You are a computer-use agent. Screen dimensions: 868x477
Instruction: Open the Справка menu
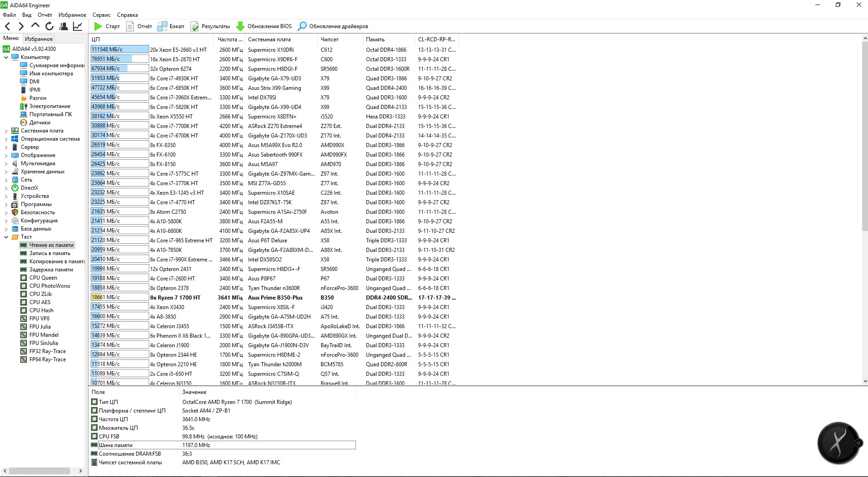[127, 15]
